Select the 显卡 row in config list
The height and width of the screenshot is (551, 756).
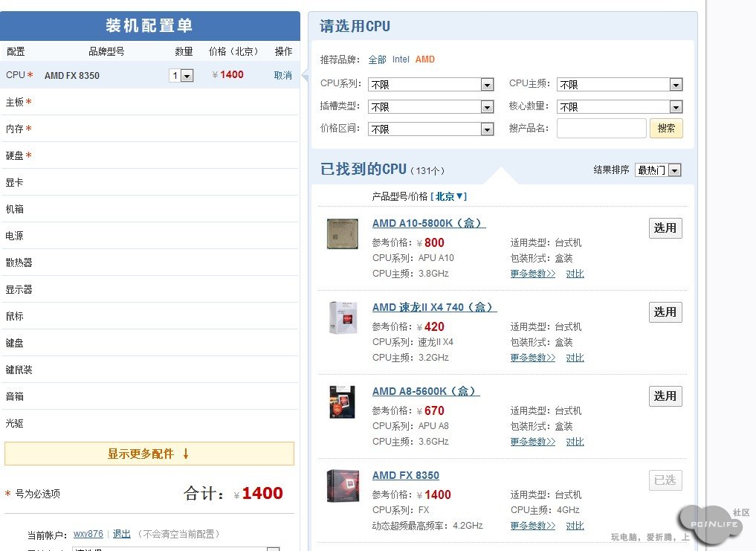150,182
